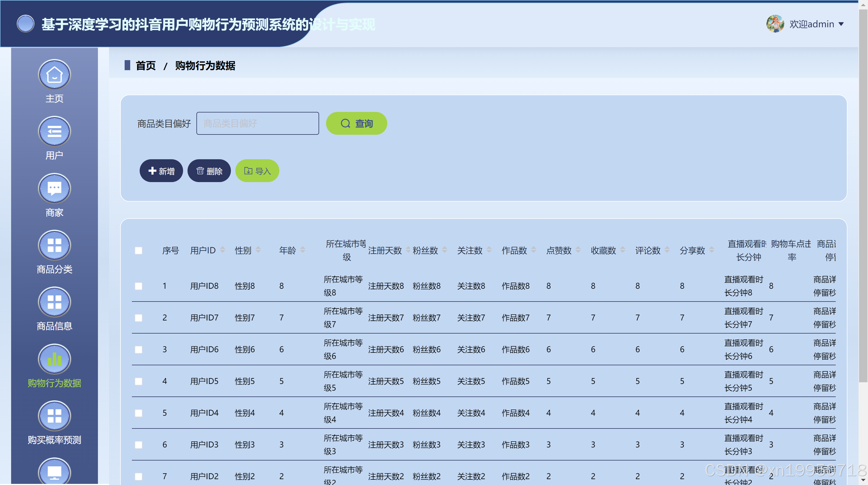The image size is (868, 485).
Task: Click the 删除 delete button
Action: pyautogui.click(x=209, y=171)
